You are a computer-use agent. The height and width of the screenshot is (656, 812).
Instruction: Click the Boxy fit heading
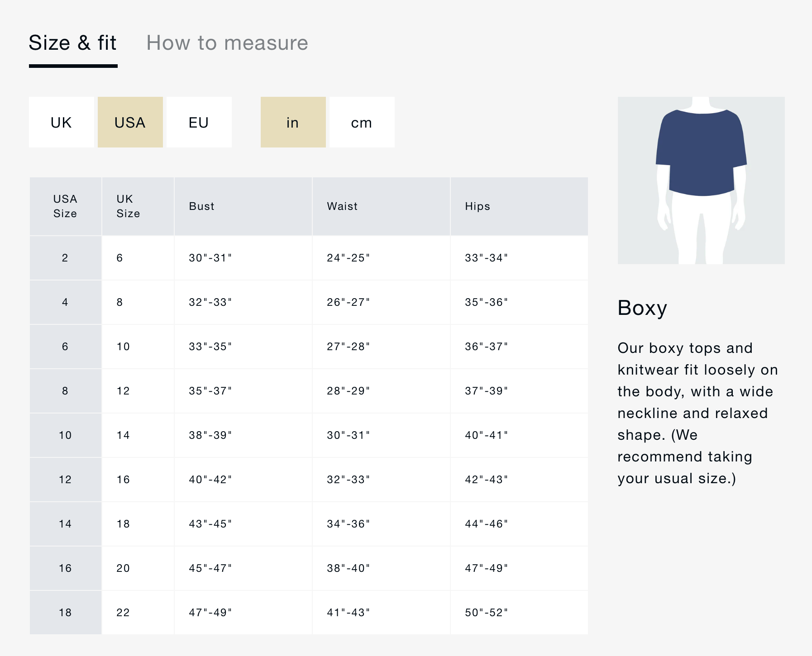pyautogui.click(x=642, y=308)
